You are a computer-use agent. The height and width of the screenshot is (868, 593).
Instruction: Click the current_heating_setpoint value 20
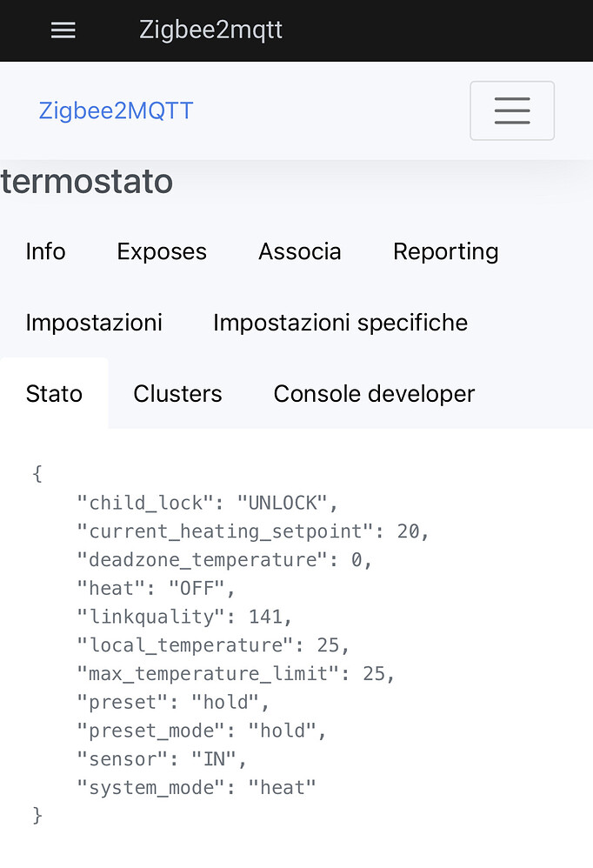pyautogui.click(x=409, y=531)
